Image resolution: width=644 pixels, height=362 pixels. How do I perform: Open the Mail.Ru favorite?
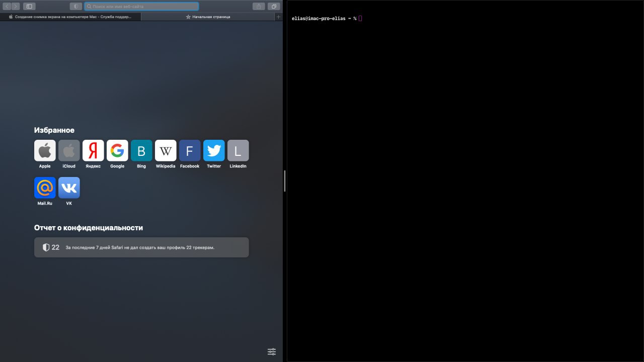[x=45, y=191]
